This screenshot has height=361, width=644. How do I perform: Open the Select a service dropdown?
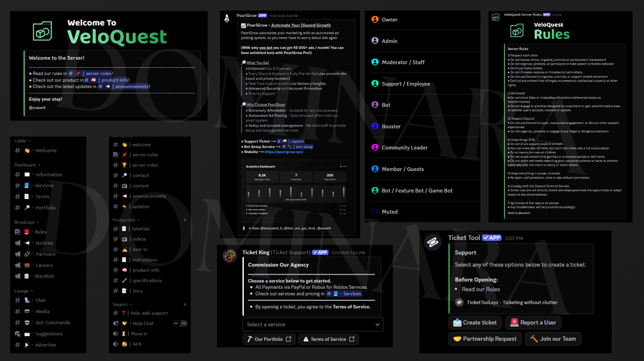tap(313, 324)
